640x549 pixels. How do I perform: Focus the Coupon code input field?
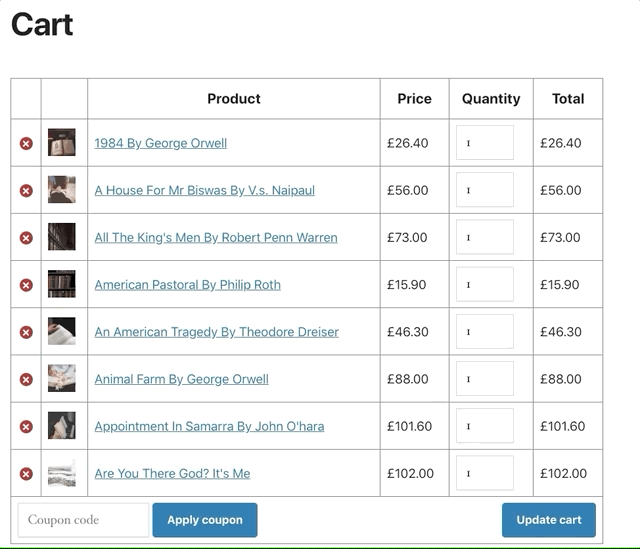pyautogui.click(x=83, y=520)
